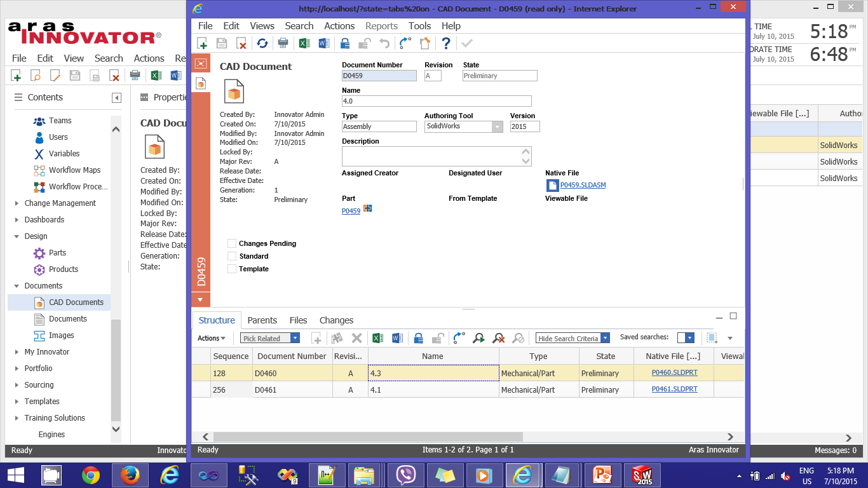This screenshot has width=868, height=488.
Task: Open the Pick Related dropdown
Action: pos(295,338)
